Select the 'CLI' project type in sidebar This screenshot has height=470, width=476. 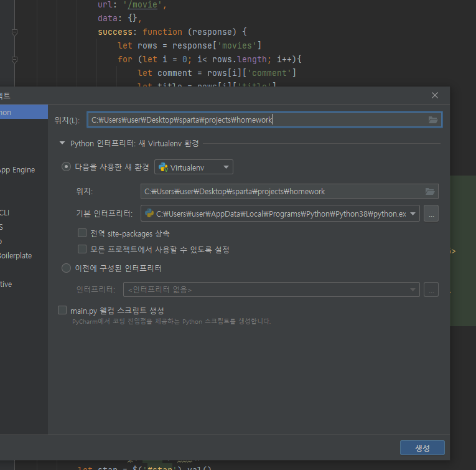4,212
